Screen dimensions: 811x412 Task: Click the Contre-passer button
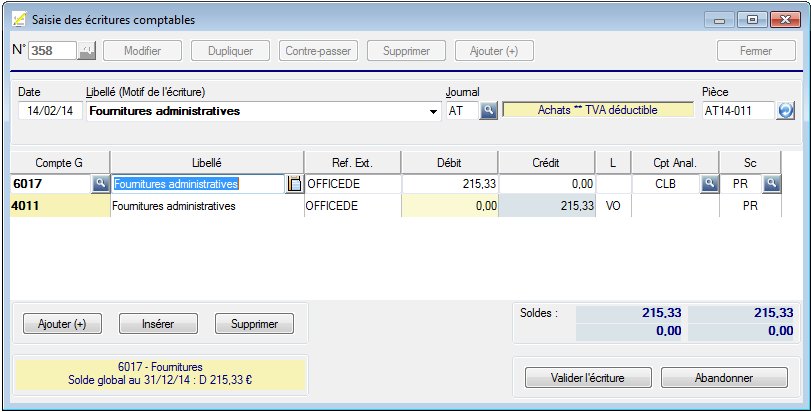click(318, 51)
